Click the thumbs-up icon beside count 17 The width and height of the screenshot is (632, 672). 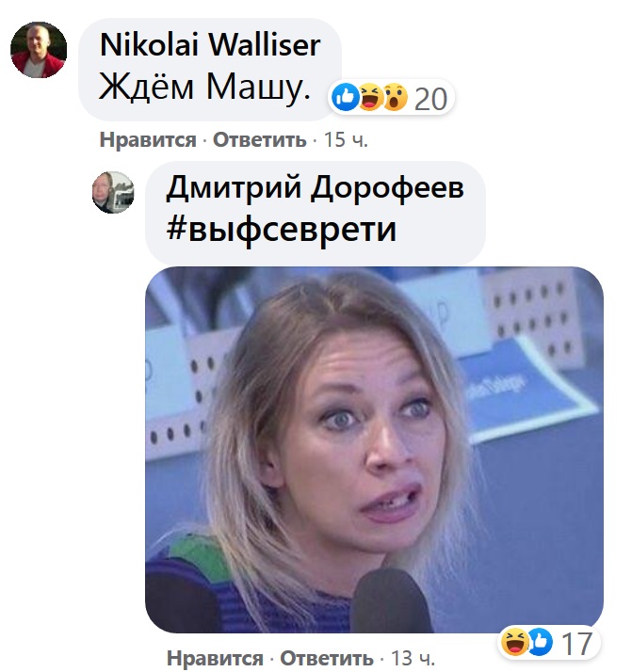(541, 642)
